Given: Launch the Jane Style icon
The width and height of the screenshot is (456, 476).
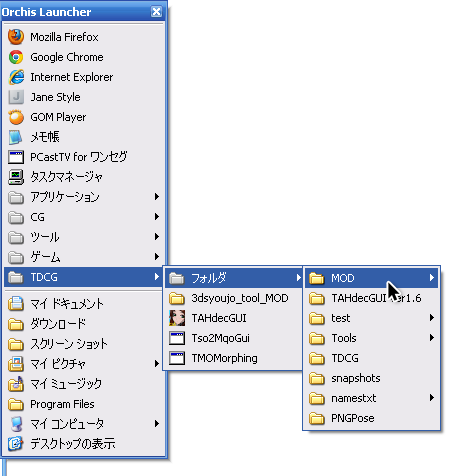Looking at the screenshot, I should coord(16,97).
